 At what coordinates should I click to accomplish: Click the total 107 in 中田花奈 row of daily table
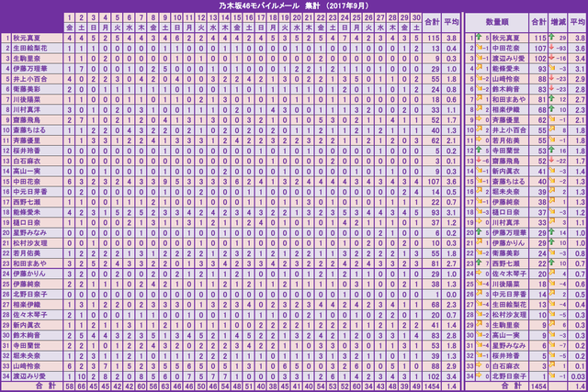[434, 182]
